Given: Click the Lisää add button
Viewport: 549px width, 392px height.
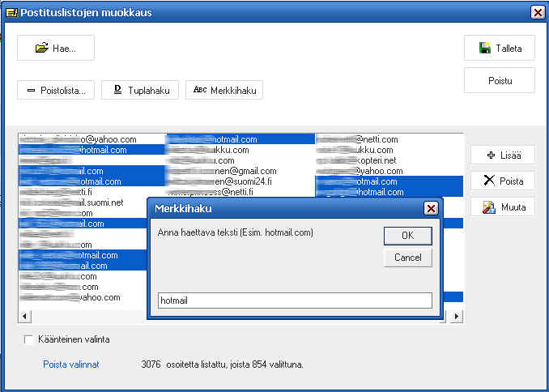Looking at the screenshot, I should pos(502,156).
